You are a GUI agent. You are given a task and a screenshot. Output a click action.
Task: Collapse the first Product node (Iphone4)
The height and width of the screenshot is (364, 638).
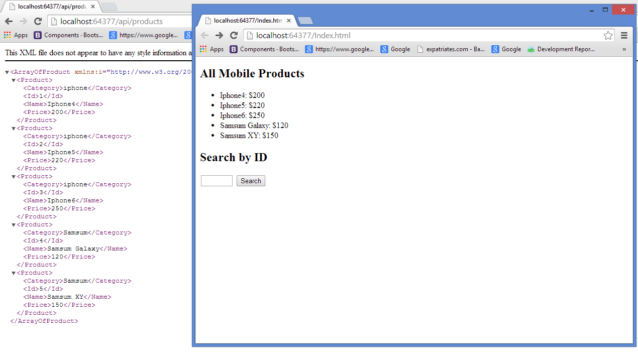coord(14,80)
